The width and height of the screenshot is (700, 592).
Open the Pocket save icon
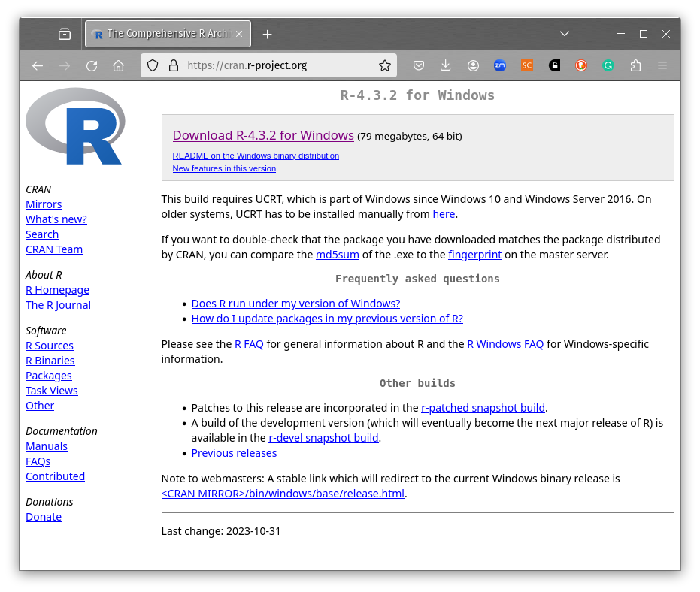click(x=419, y=66)
